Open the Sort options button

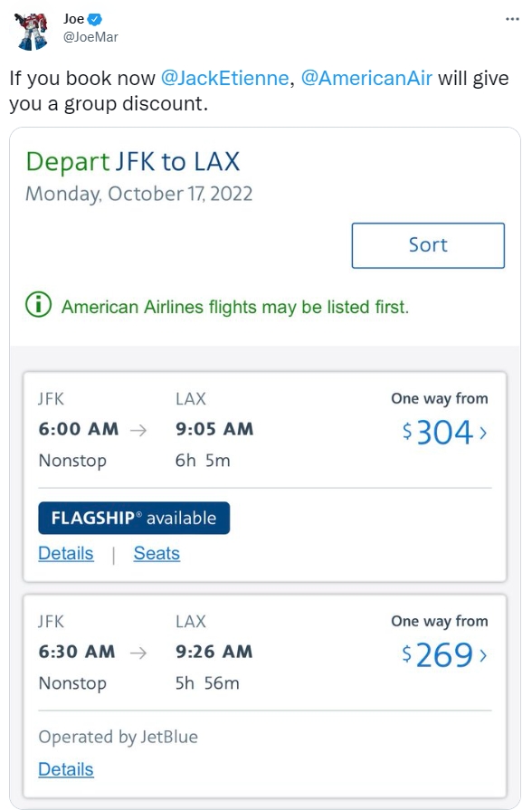tap(428, 245)
